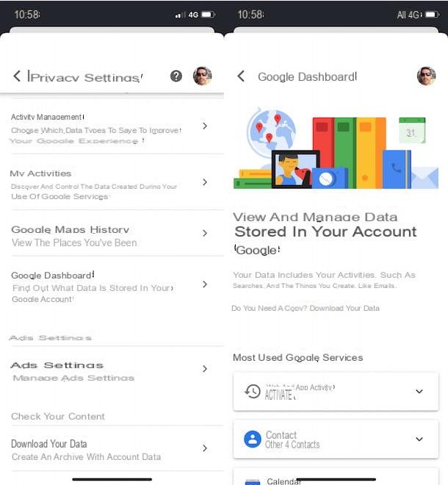Viewport: 448px width, 485px height.
Task: Tap 'Manage Ads Settings' subtitle
Action: pyautogui.click(x=73, y=378)
